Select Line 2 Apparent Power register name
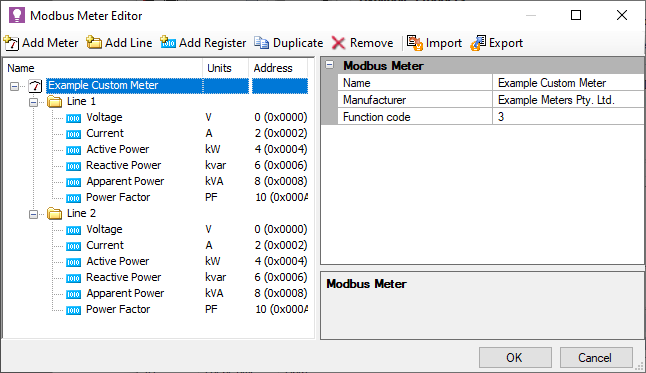Screen dimensions: 646x373 tap(125, 293)
